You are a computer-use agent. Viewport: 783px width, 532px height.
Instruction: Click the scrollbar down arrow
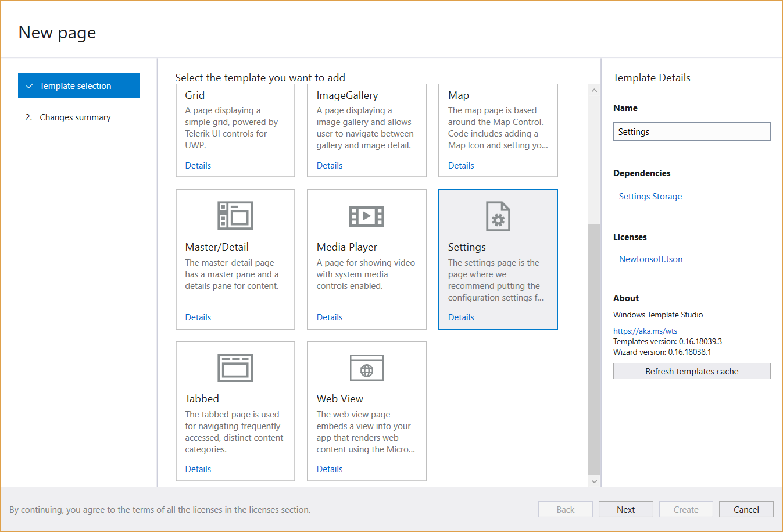click(594, 481)
